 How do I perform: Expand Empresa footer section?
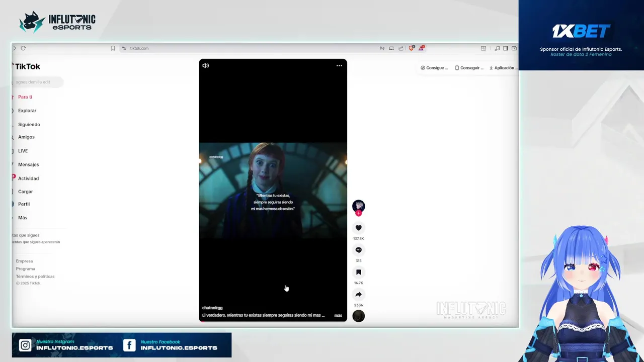24,261
